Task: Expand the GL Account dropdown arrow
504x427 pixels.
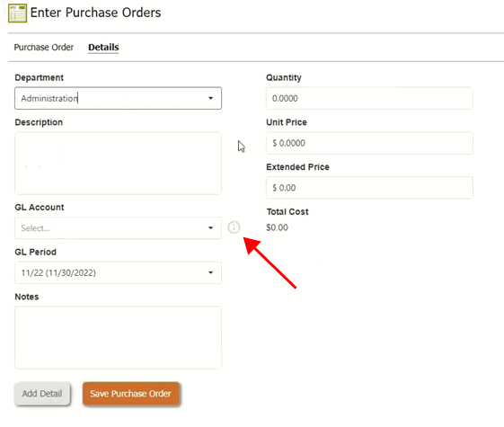Action: 210,227
